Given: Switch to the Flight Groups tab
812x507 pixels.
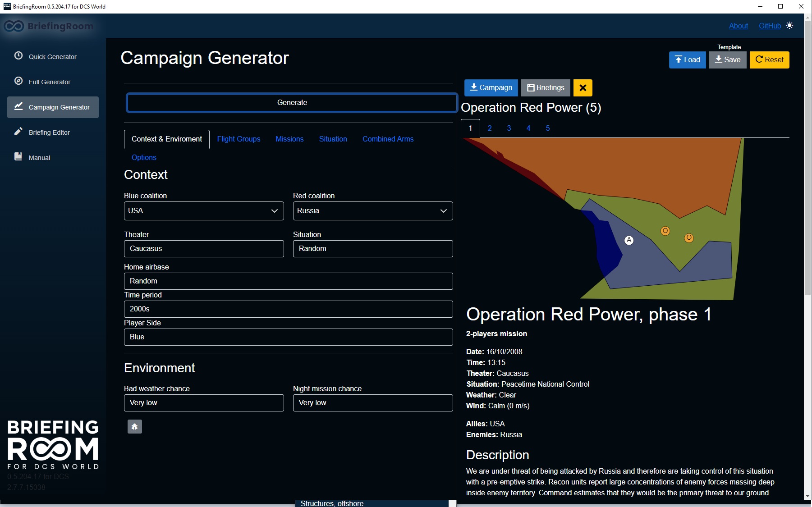Looking at the screenshot, I should click(x=239, y=139).
